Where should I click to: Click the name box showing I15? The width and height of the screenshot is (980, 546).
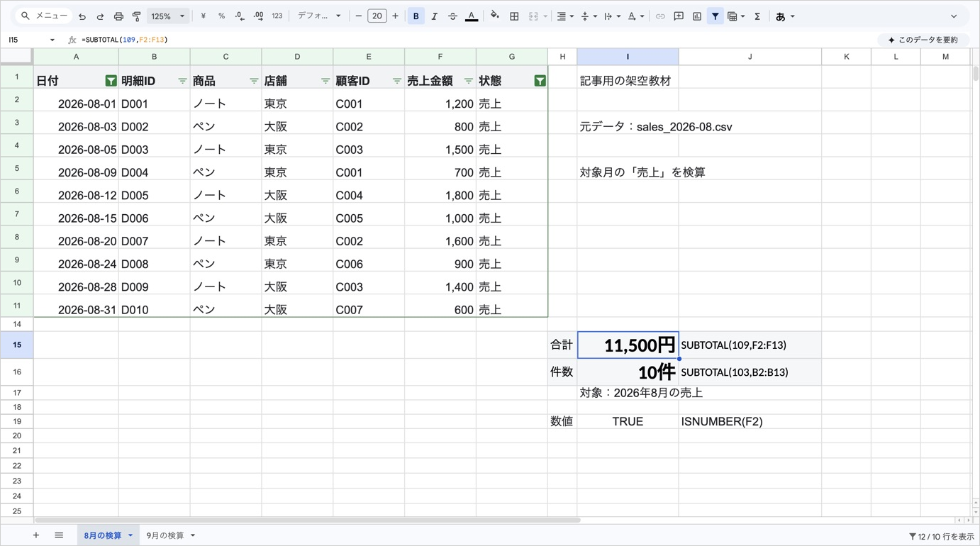coord(31,40)
